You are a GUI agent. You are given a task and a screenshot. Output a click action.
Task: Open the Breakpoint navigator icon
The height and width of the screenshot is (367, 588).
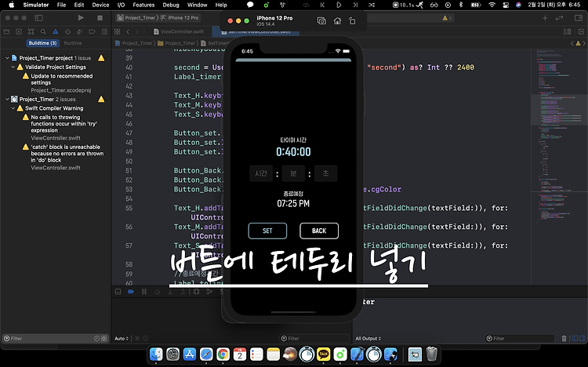click(x=92, y=32)
